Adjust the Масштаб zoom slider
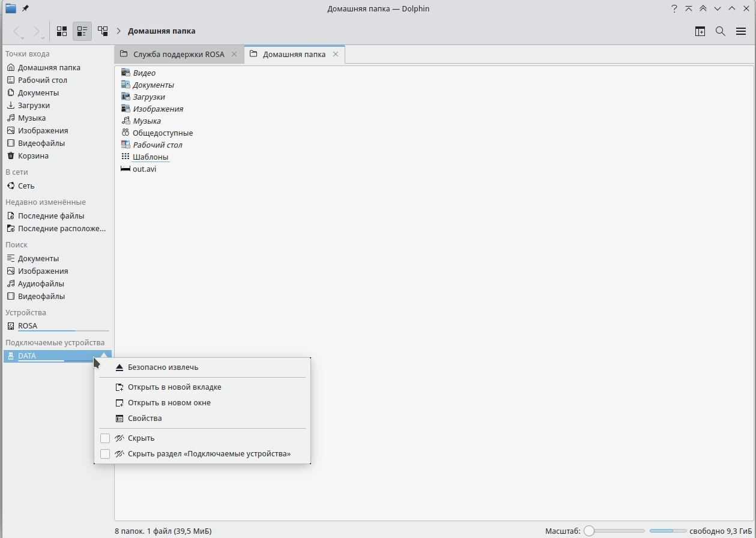The width and height of the screenshot is (756, 538). coord(614,531)
